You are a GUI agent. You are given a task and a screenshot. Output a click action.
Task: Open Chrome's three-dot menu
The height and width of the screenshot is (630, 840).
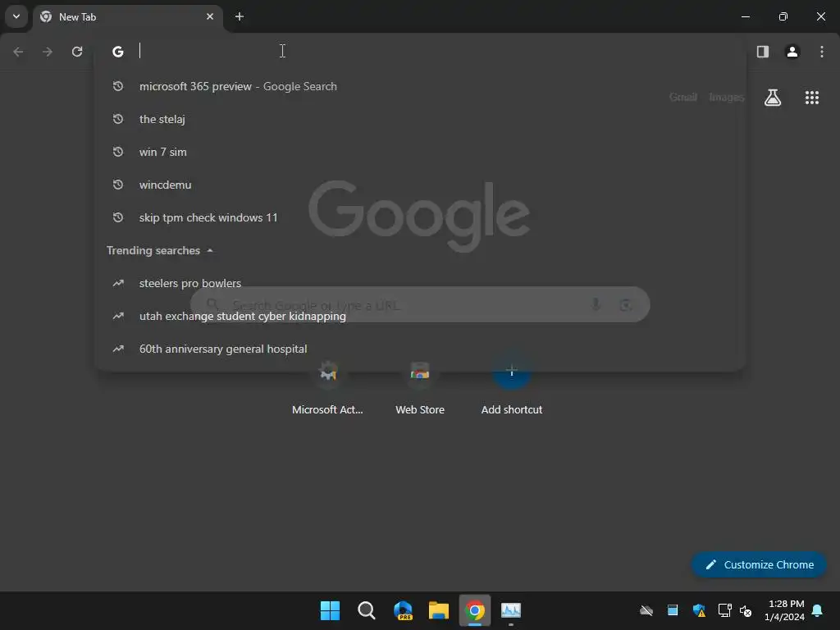click(x=822, y=52)
